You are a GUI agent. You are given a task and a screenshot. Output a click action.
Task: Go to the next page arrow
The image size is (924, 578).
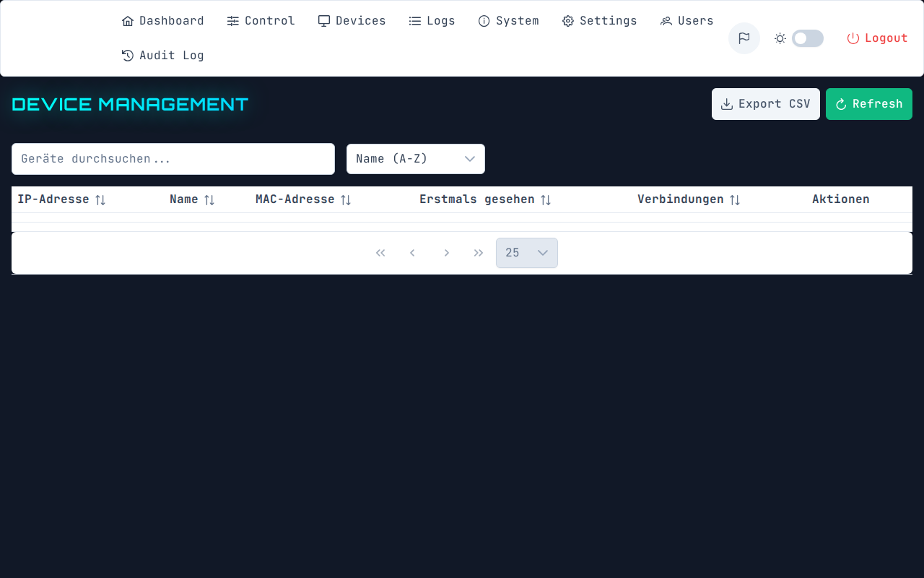447,253
